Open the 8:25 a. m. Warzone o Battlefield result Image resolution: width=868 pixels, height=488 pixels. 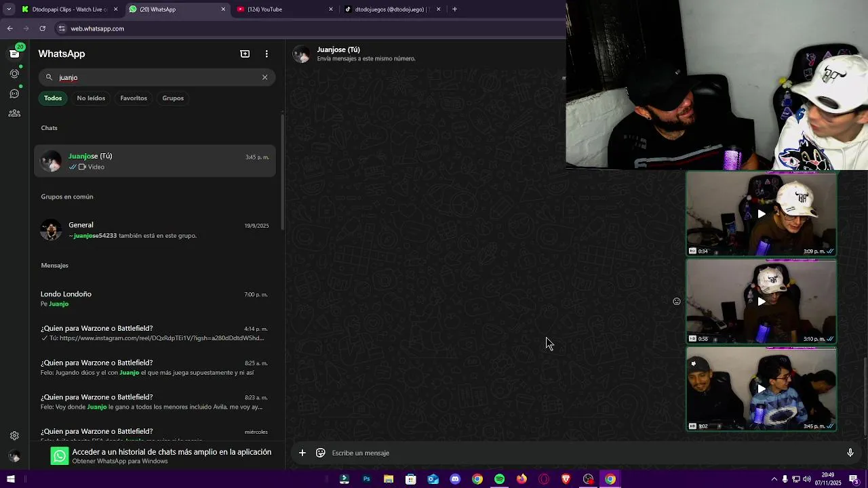click(x=155, y=367)
